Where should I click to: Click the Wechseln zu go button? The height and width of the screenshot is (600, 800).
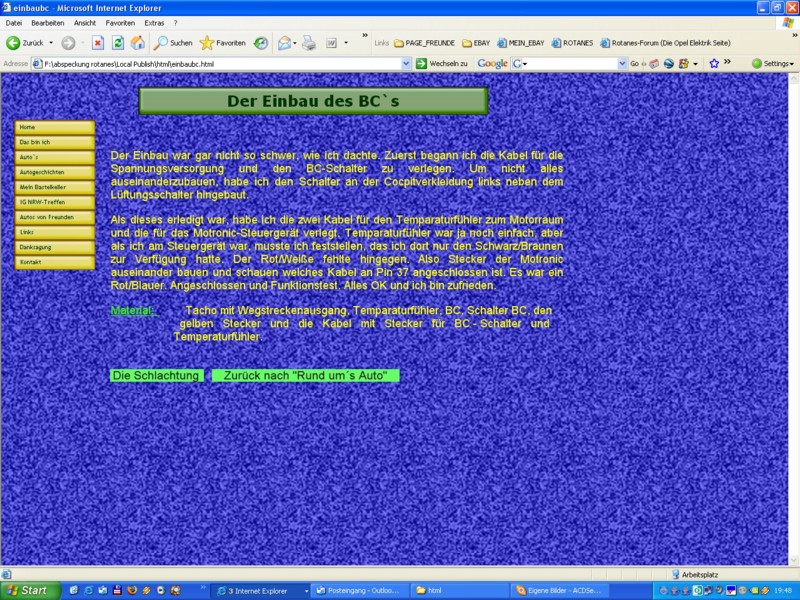442,63
